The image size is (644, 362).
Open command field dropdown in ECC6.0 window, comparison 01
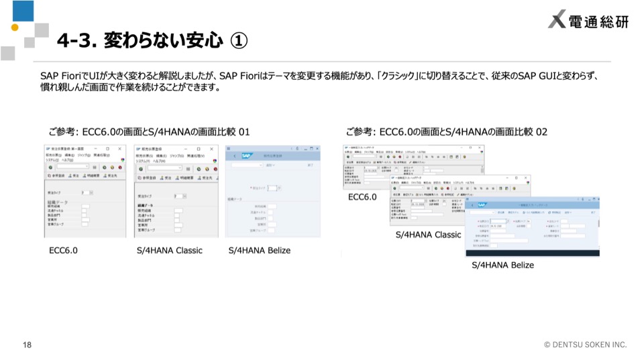pyautogui.click(x=87, y=167)
